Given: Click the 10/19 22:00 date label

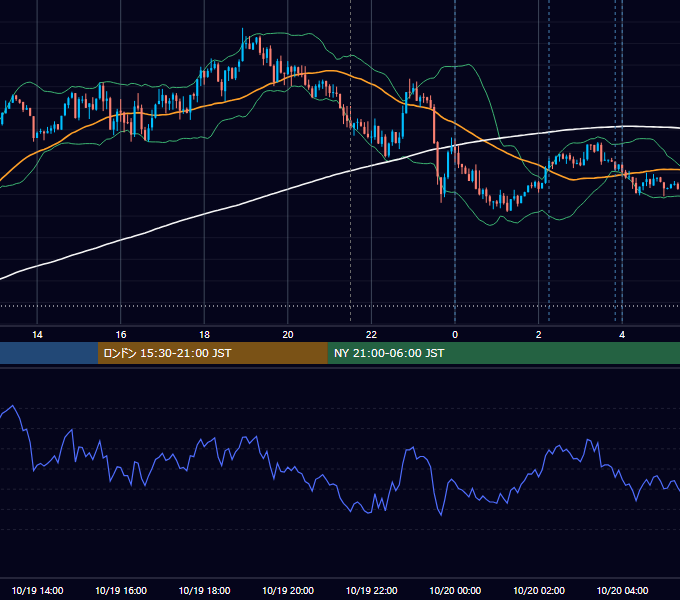Looking at the screenshot, I should click(x=371, y=590).
